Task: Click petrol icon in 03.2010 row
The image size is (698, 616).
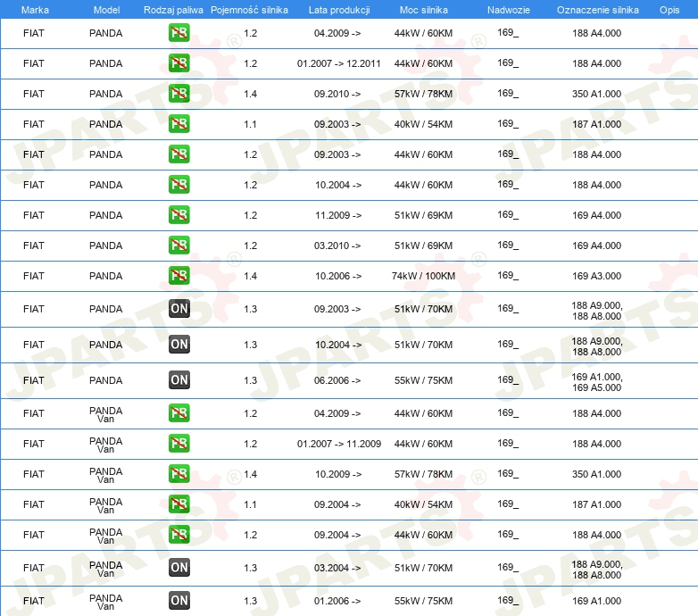Action: pyautogui.click(x=179, y=245)
